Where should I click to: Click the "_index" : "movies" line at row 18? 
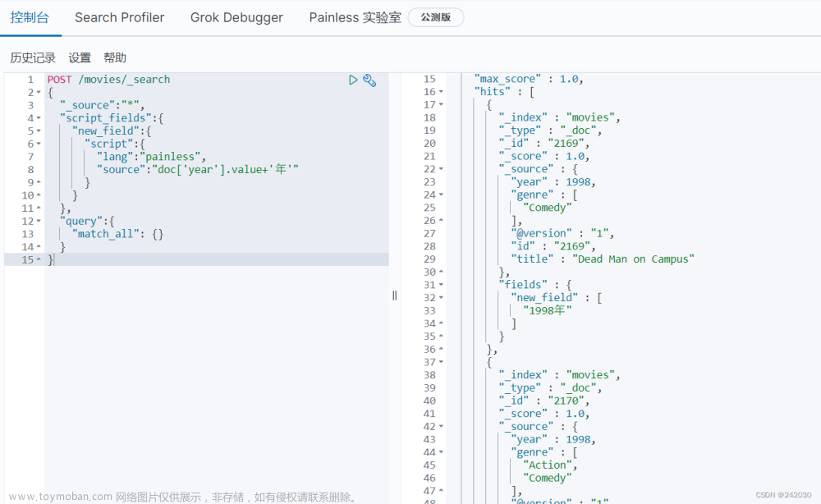[559, 117]
